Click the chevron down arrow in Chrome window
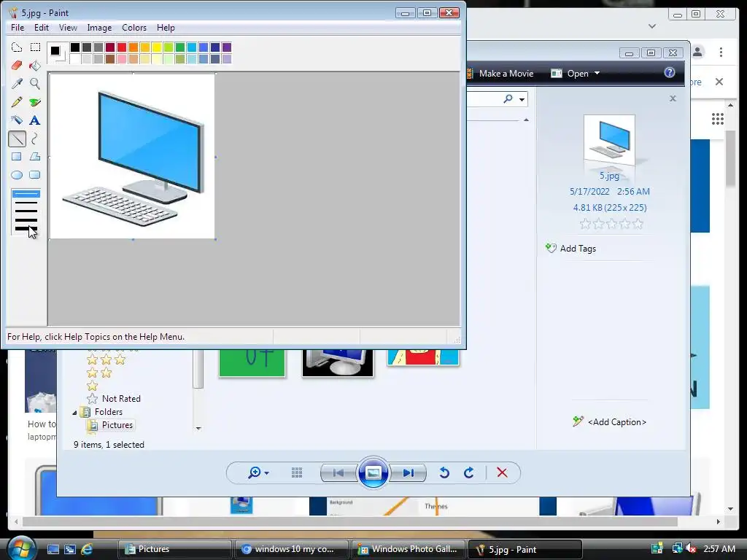Screen dimensions: 747x560 click(652, 26)
